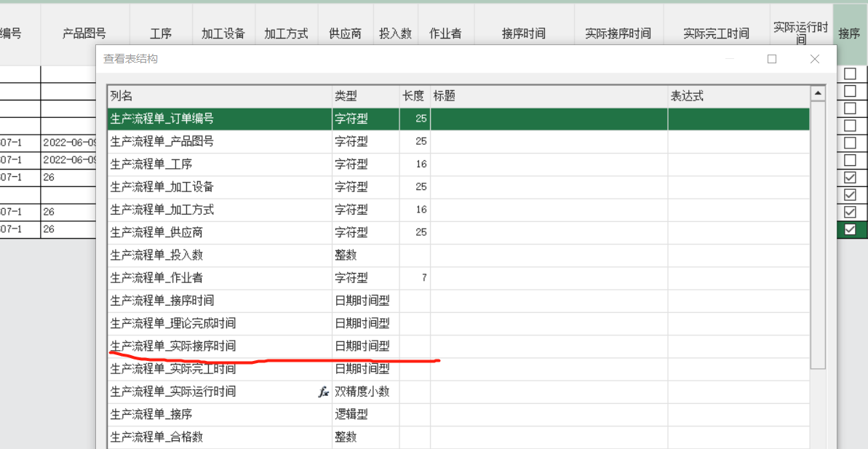Maximize the 查看表结构 dialog window

coord(772,59)
